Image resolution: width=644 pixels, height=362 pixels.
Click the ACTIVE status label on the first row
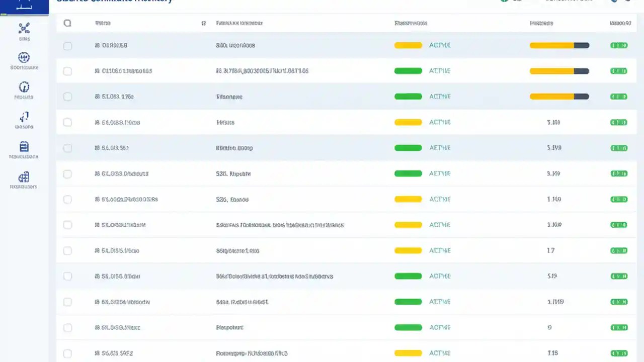tap(439, 45)
